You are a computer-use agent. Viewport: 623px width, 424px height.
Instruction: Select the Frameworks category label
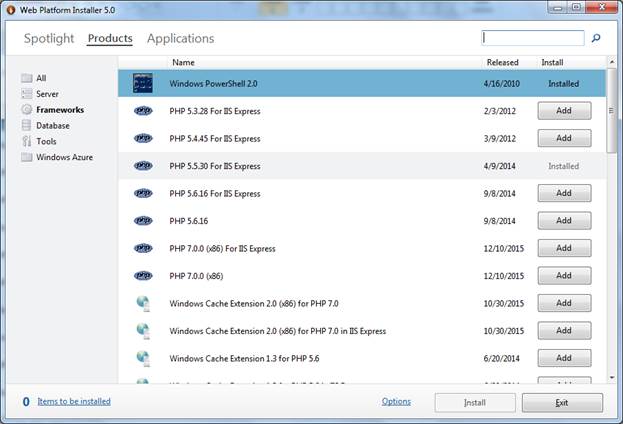coord(60,110)
